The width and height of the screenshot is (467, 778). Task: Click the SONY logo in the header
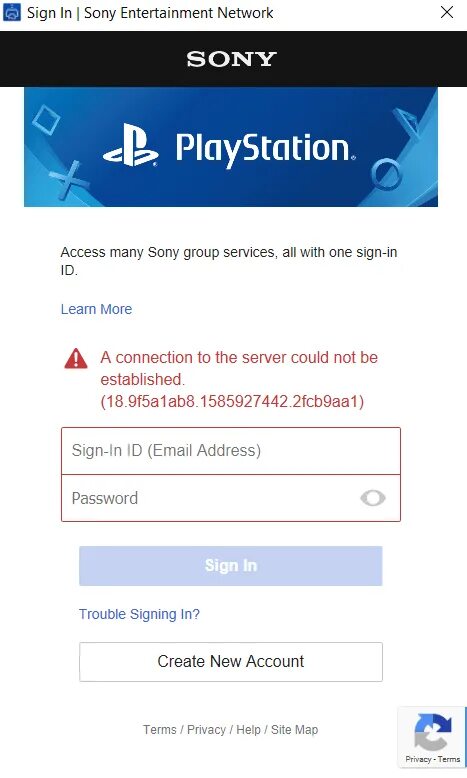click(231, 59)
